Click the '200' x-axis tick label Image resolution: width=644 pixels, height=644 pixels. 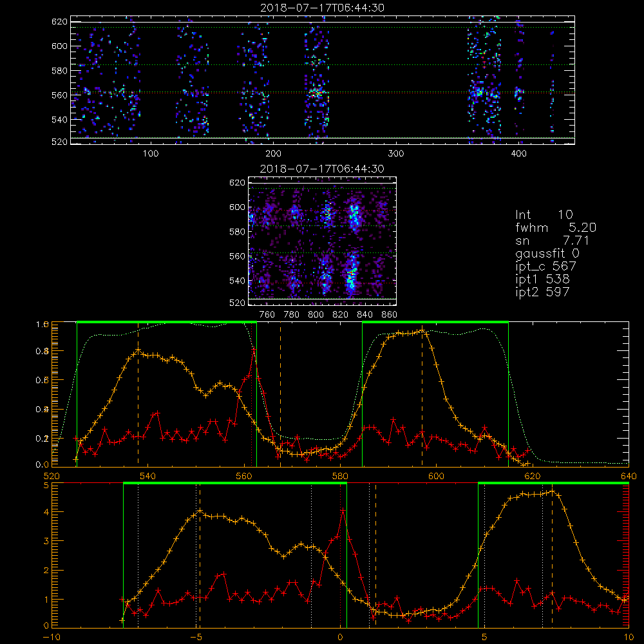[273, 154]
